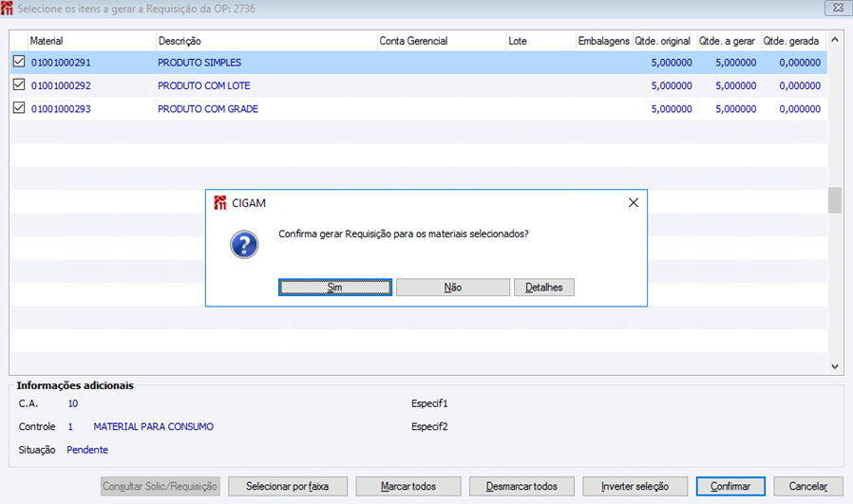Uncheck the PRODUTO SIMPLES row checkbox
This screenshot has height=504, width=853.
tap(19, 62)
